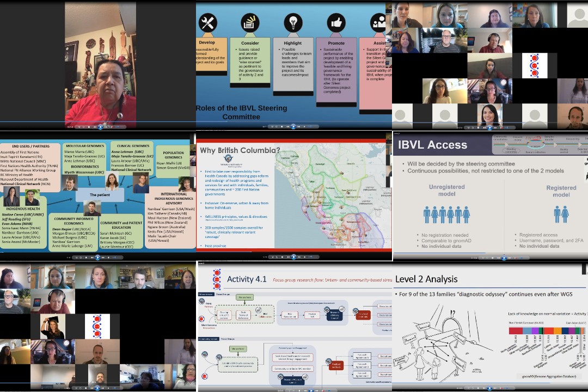Stop the IBVL Steering Committee roles video
This screenshot has width=588, height=392.
tap(282, 126)
